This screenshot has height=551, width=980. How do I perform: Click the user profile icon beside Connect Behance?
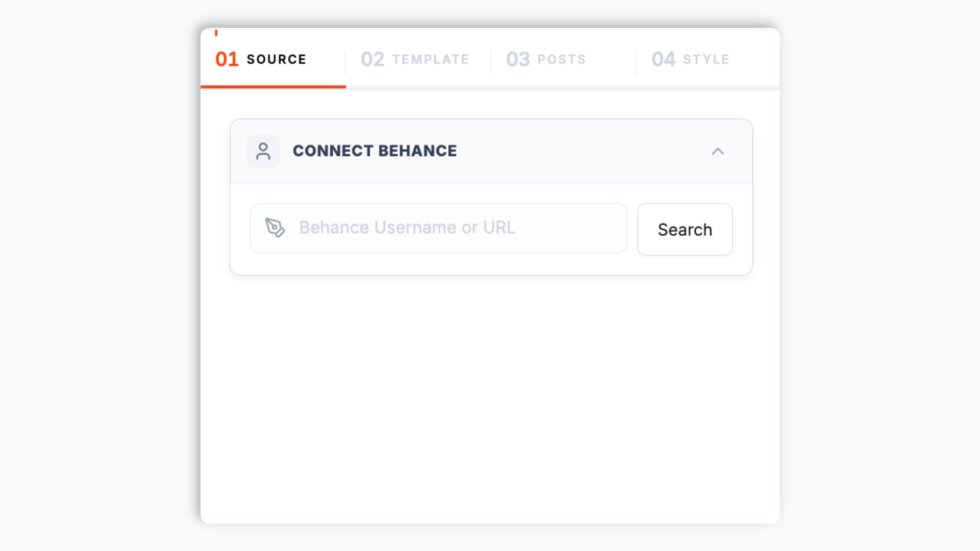tap(263, 151)
